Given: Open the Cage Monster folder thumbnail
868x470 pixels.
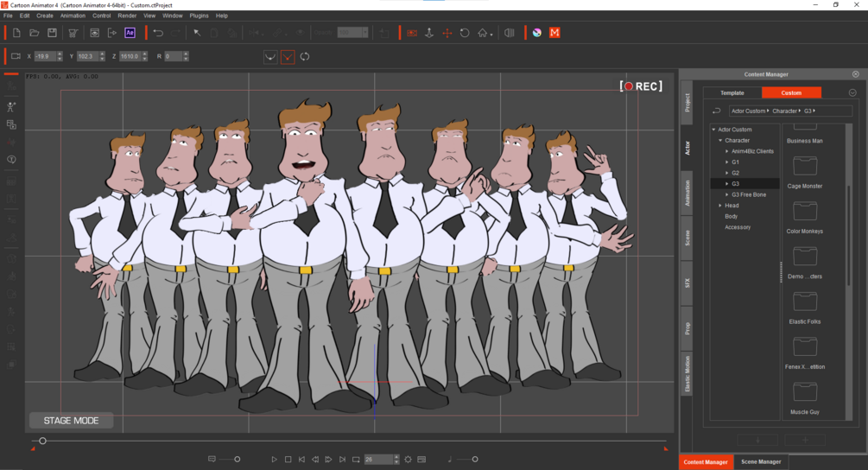Looking at the screenshot, I should [805, 166].
